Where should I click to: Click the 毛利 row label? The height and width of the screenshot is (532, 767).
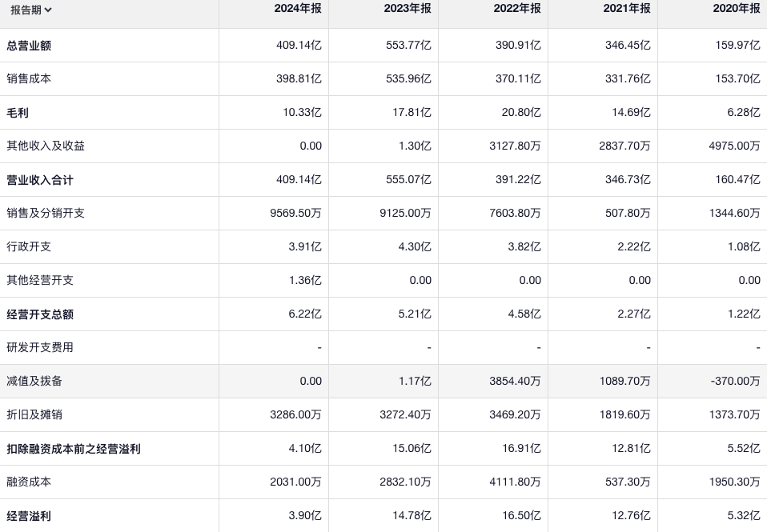tap(18, 113)
